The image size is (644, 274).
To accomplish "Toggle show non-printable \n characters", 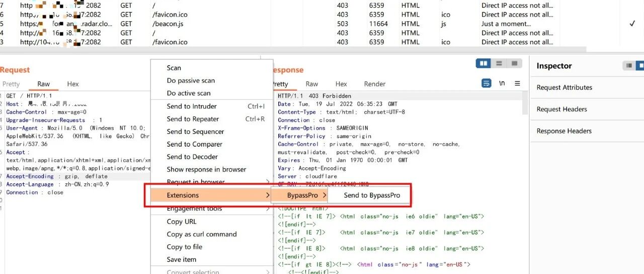I will click(502, 84).
